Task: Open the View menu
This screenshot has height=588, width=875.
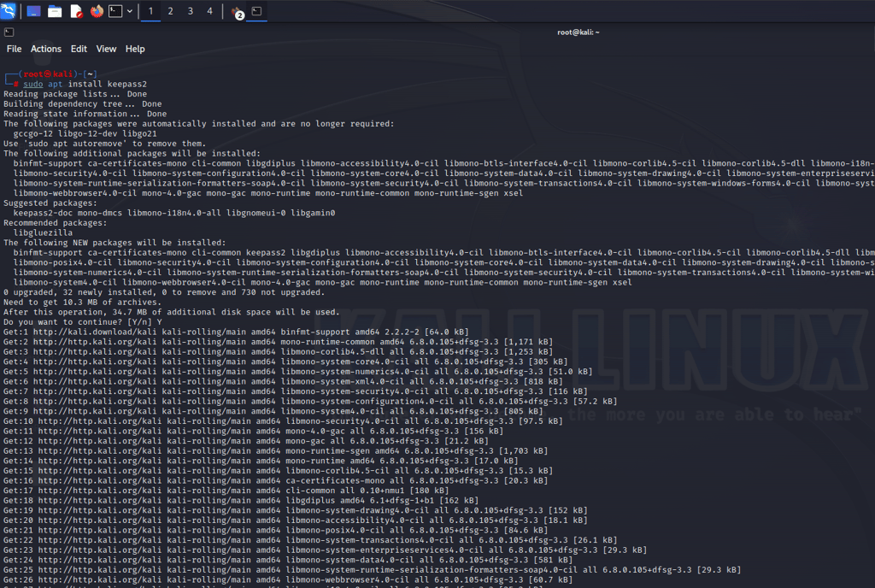Action: [106, 49]
